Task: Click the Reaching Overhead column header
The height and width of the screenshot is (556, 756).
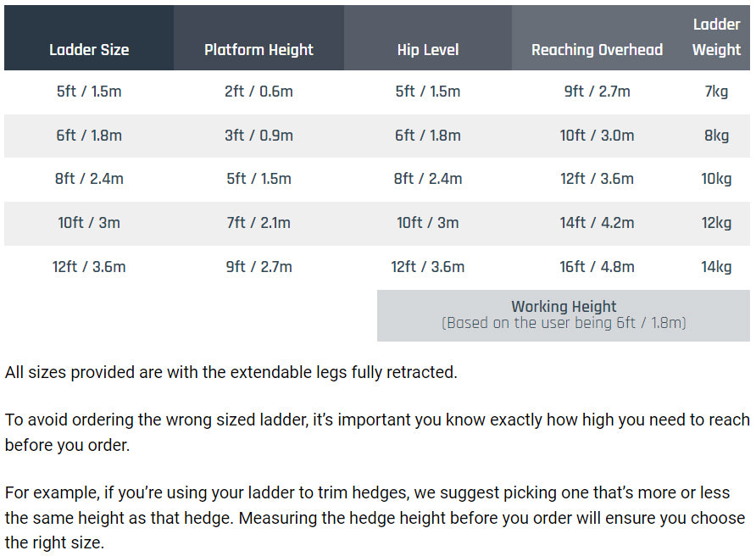Action: tap(597, 50)
